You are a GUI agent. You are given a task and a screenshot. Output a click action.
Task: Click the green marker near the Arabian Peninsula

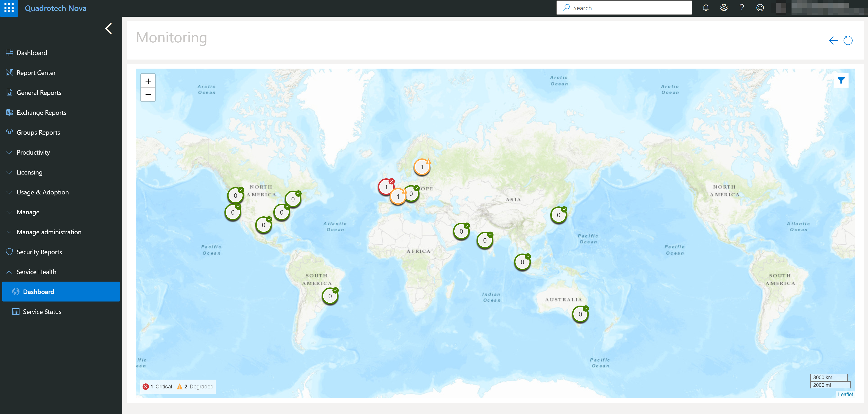pos(461,231)
